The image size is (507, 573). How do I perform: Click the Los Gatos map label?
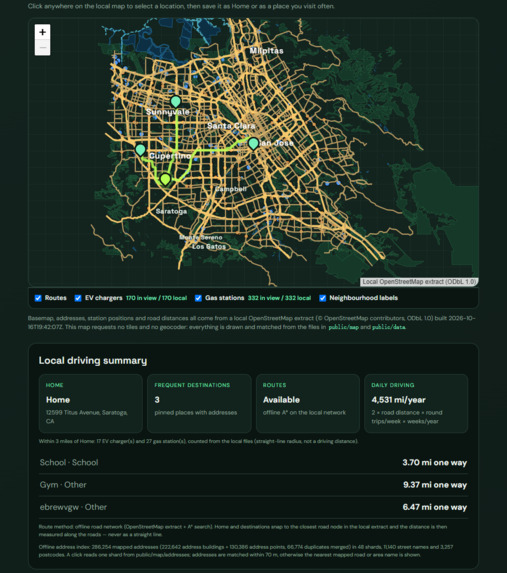click(x=209, y=247)
